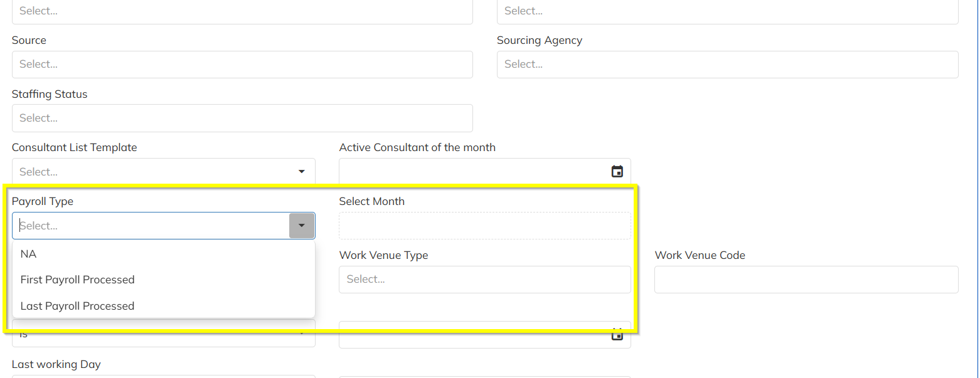This screenshot has width=980, height=378.
Task: Select the NA payroll type option
Action: (x=29, y=254)
